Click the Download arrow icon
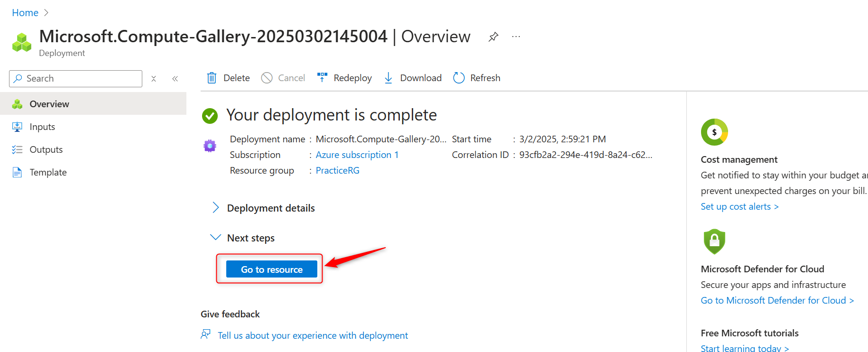Screen dimensions: 868x352 point(388,78)
